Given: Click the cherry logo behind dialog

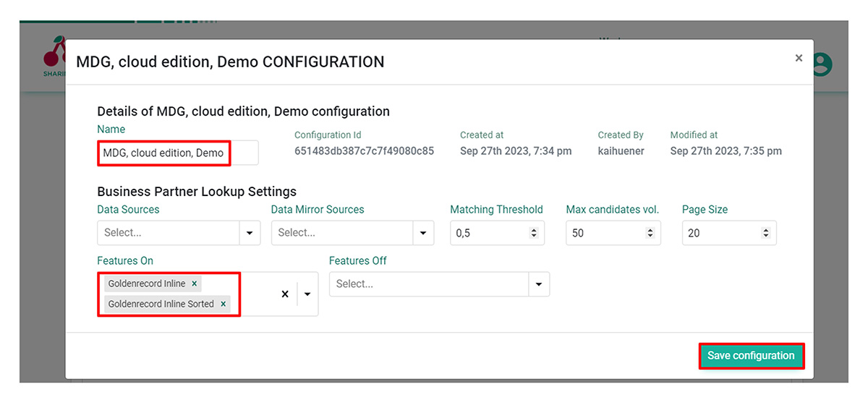Looking at the screenshot, I should point(54,56).
